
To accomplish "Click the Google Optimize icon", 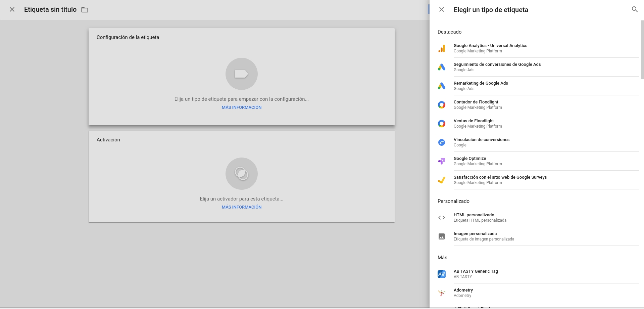I will coord(442,161).
